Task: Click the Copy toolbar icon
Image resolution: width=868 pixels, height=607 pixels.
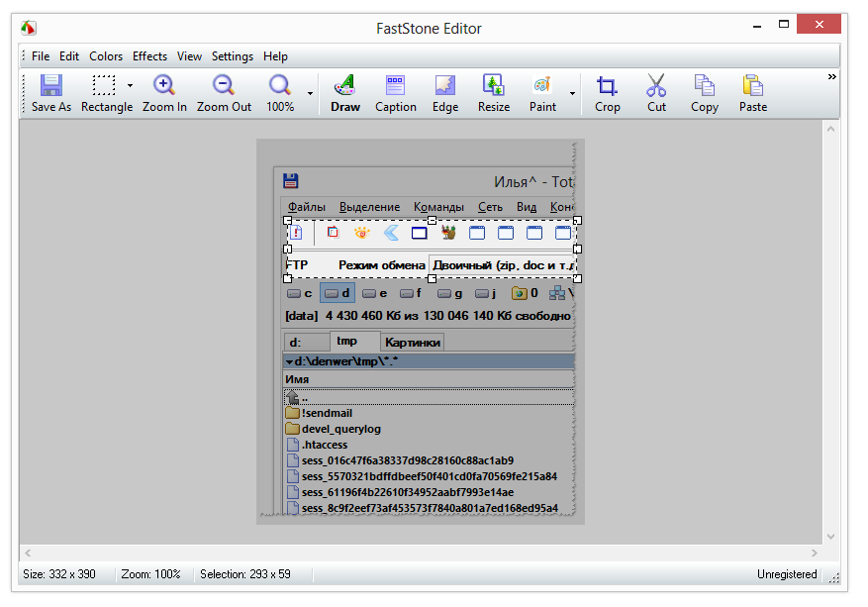Action: click(x=704, y=94)
